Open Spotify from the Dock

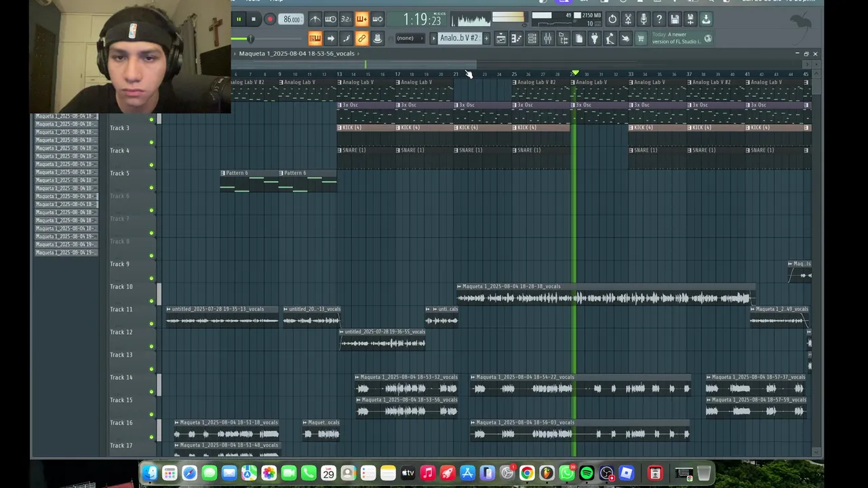587,473
